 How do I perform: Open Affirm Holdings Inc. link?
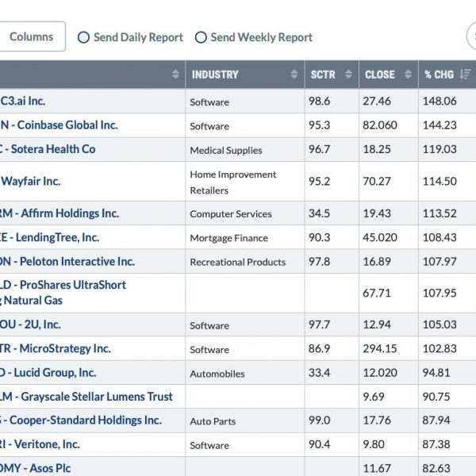[x=59, y=213]
